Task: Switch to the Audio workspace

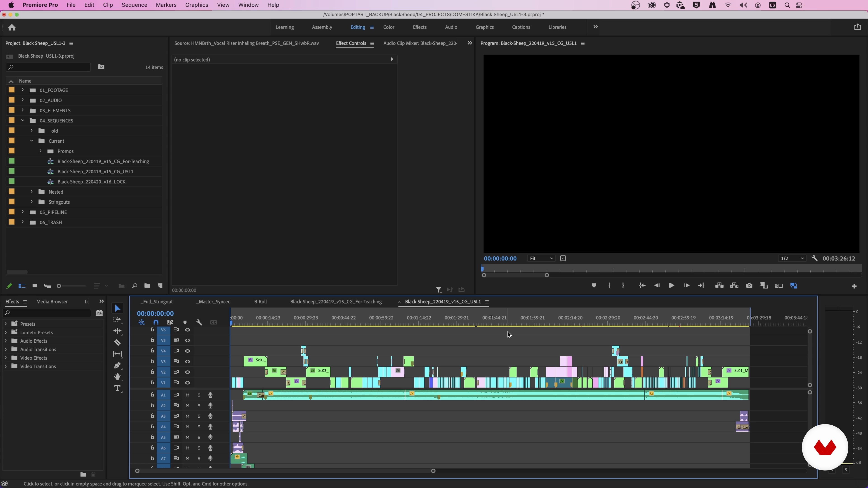Action: [451, 27]
